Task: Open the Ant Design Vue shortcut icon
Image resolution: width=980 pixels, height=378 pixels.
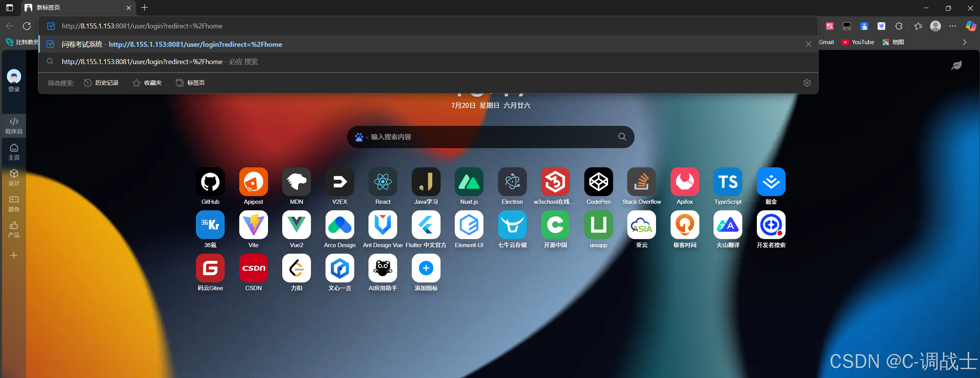Action: pos(383,224)
